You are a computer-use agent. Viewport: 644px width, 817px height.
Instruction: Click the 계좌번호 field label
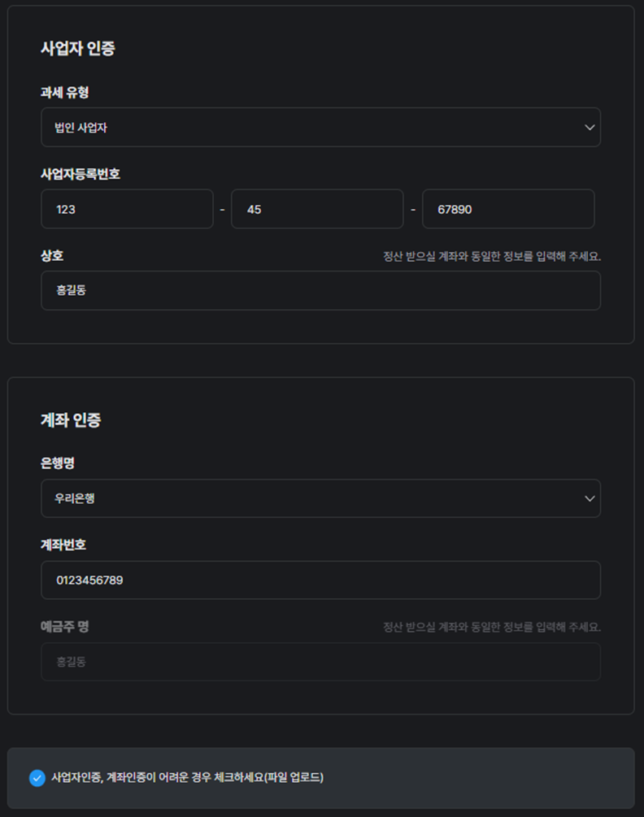click(63, 545)
